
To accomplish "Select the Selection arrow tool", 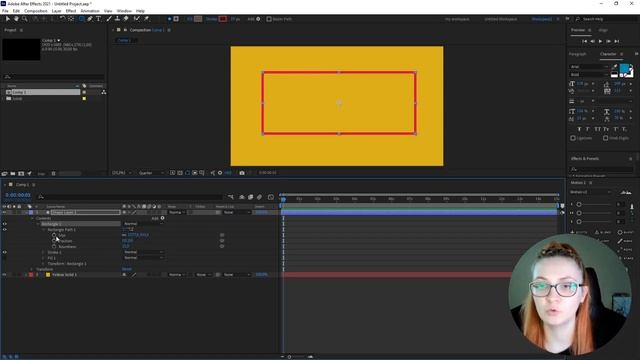I will 7,19.
